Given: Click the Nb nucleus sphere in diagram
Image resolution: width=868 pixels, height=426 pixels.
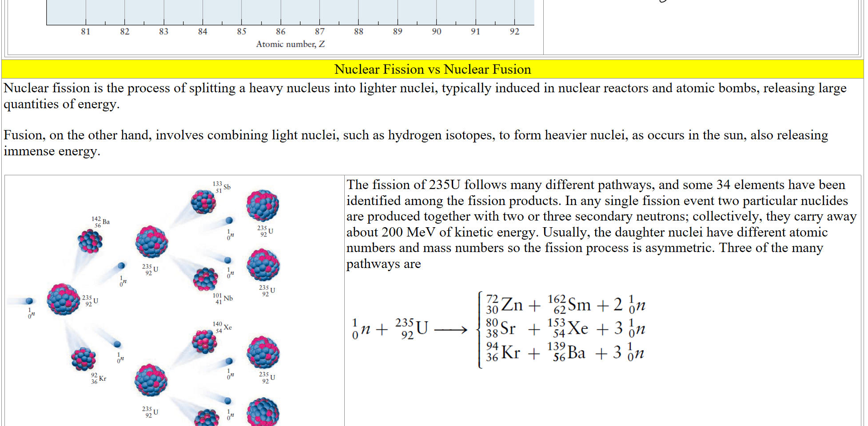Looking at the screenshot, I should point(206,279).
